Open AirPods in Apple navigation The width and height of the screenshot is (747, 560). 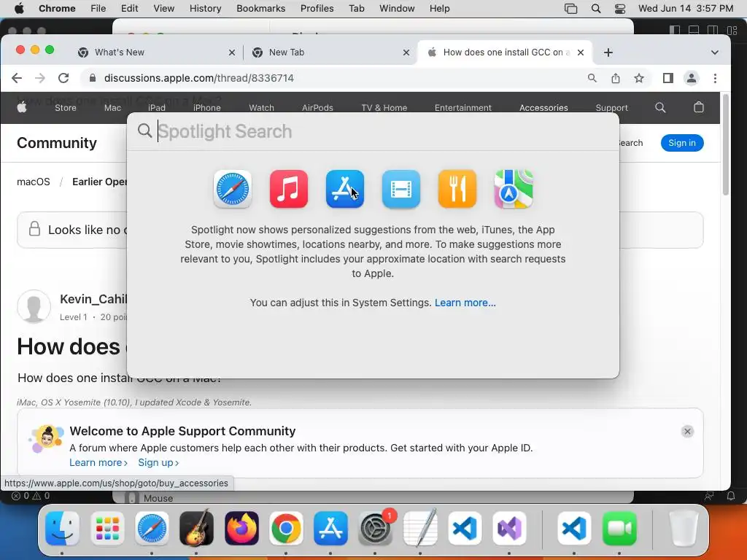317,108
